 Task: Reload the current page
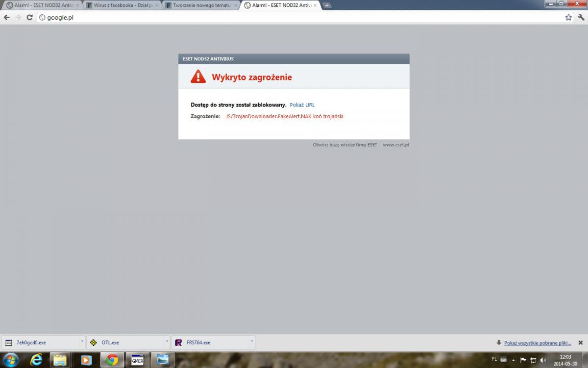29,17
